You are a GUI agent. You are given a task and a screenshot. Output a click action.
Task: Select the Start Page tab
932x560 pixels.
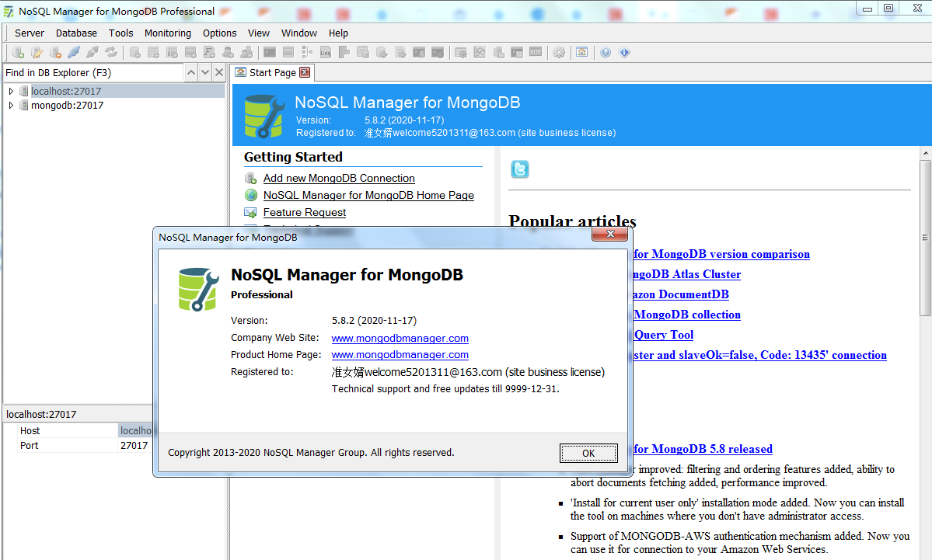[x=272, y=72]
